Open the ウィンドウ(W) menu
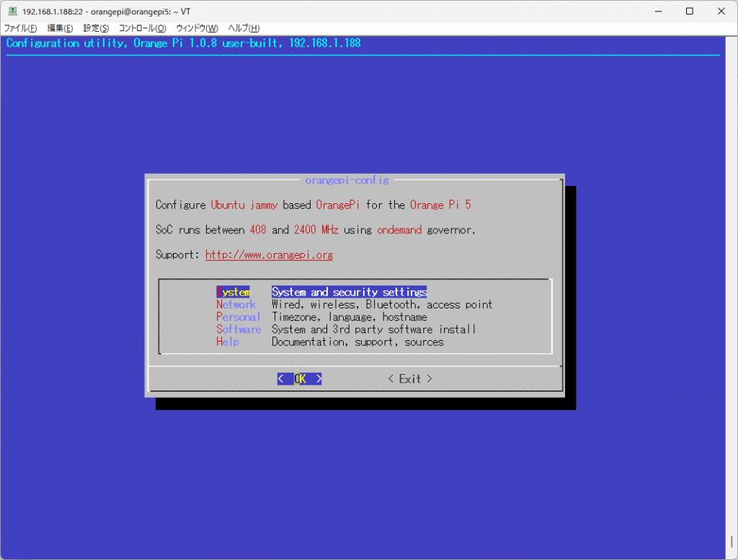Screen dimensions: 738x560 tap(197, 28)
